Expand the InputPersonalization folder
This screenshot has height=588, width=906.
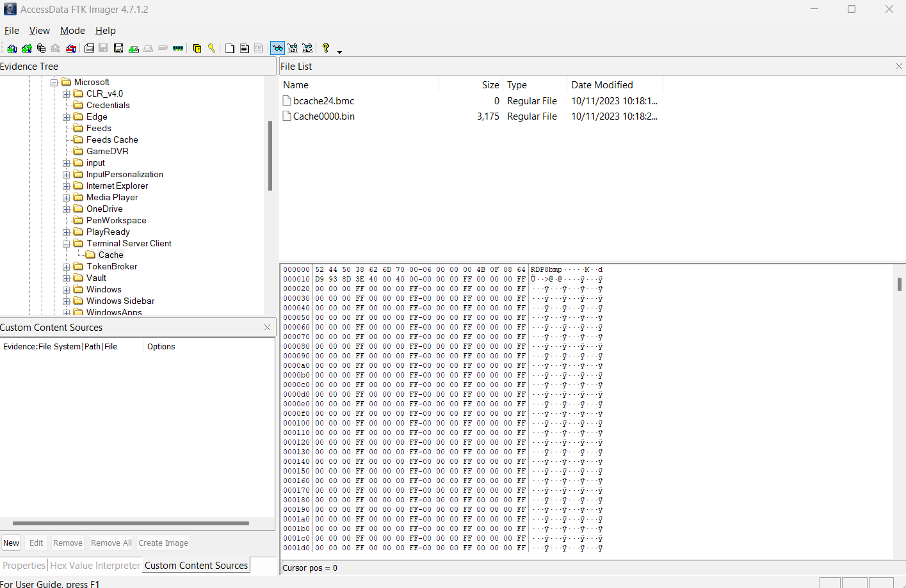(67, 175)
